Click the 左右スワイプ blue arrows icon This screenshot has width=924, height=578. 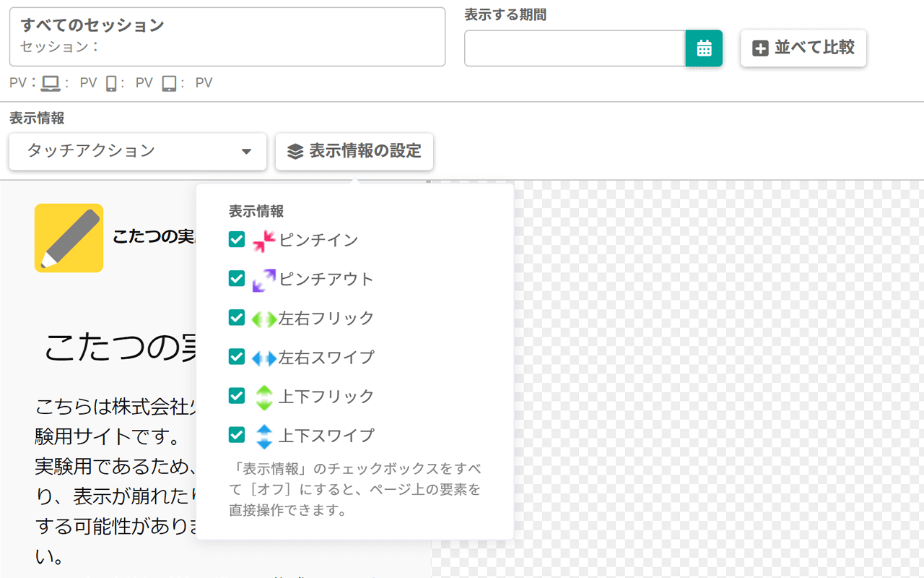264,358
